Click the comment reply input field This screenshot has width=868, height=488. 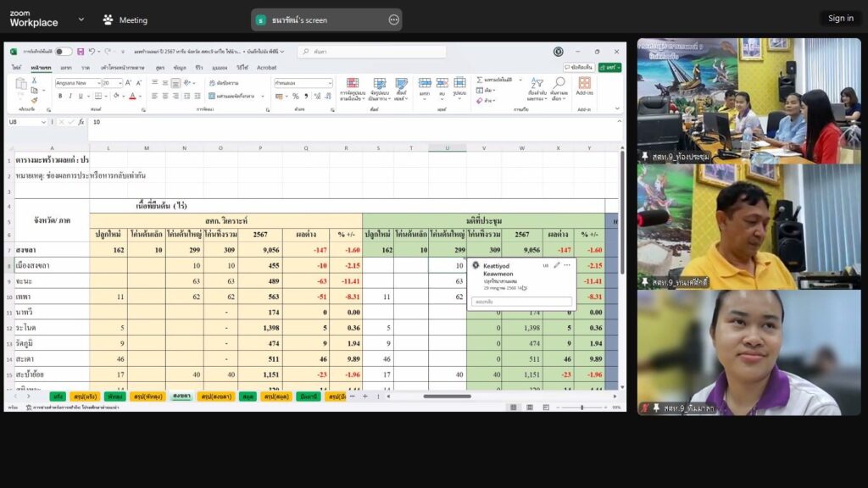(x=521, y=301)
